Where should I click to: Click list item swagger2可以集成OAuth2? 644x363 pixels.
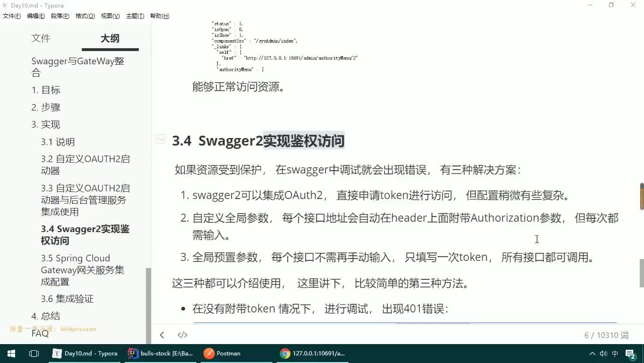pyautogui.click(x=381, y=195)
